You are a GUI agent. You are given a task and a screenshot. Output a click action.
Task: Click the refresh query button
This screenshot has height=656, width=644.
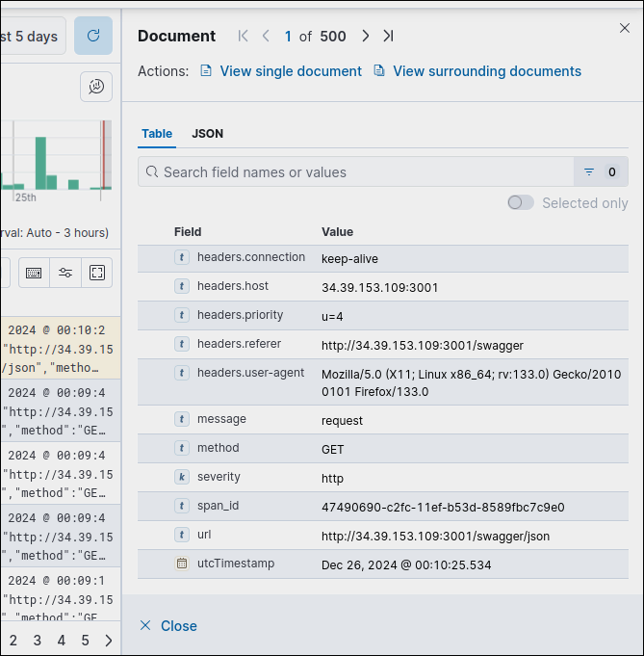[x=93, y=36]
